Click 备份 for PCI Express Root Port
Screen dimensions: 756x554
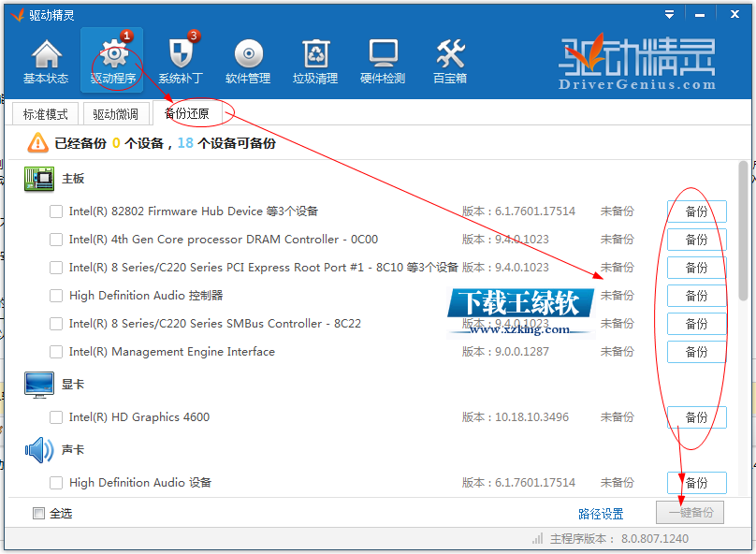(x=697, y=268)
